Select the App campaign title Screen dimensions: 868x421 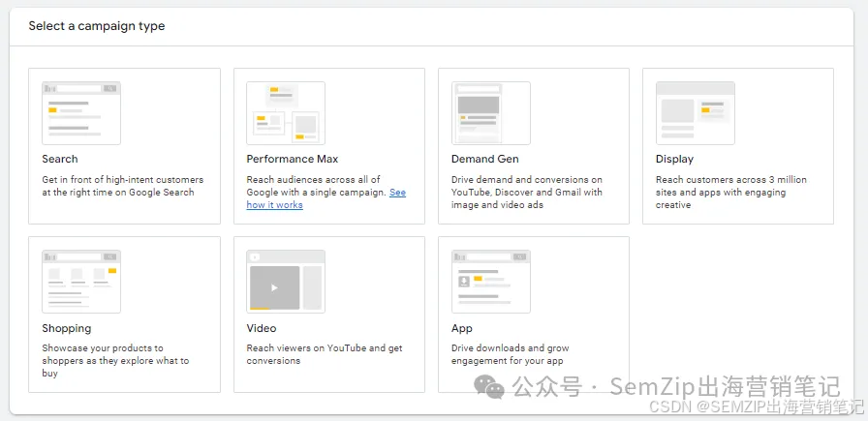(x=462, y=328)
